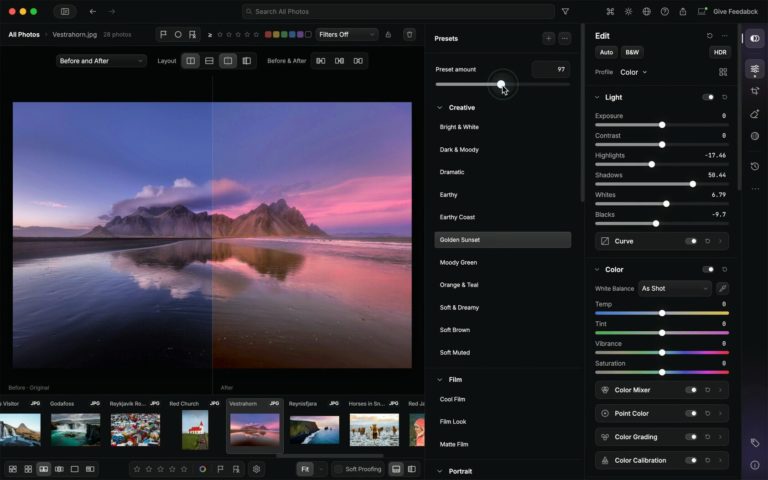Toggle the Color Calibration switch
768x480 pixels.
point(691,460)
